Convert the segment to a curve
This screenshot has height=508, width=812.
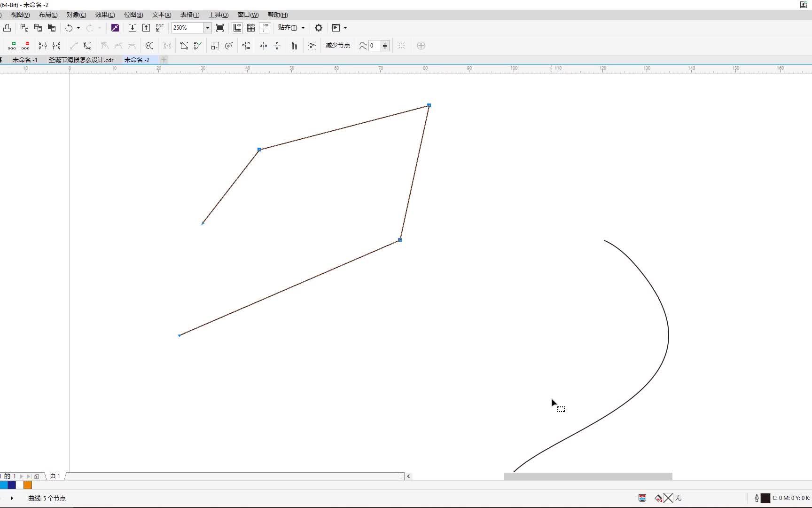click(87, 46)
